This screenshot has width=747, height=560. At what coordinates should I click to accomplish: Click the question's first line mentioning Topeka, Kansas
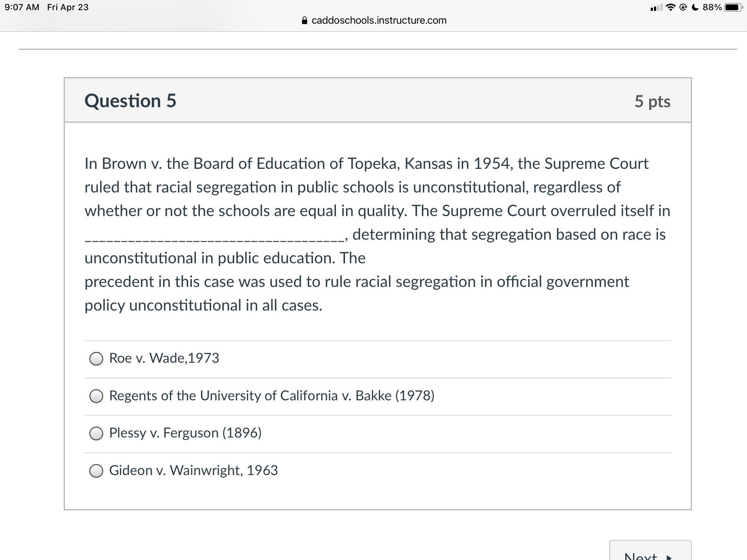pos(366,164)
